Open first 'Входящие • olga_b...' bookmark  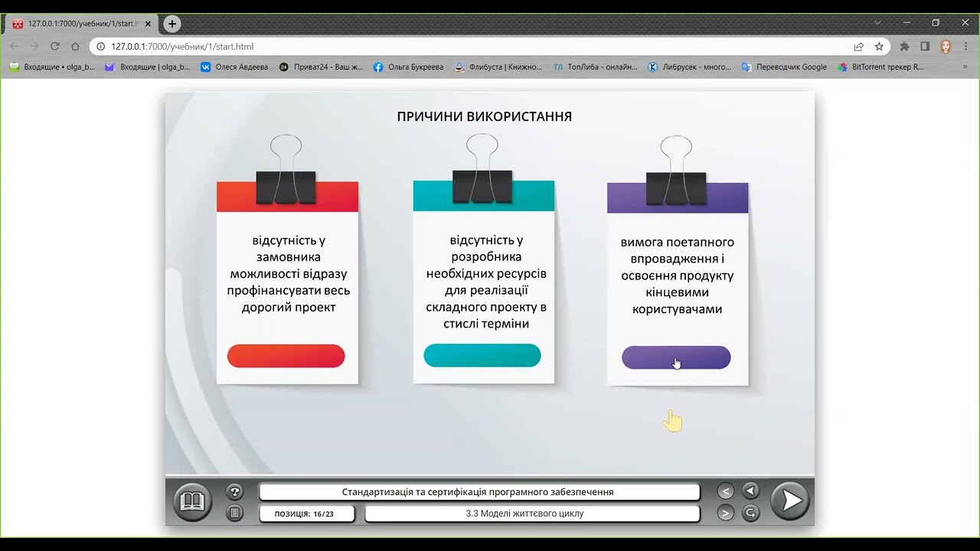[x=52, y=67]
